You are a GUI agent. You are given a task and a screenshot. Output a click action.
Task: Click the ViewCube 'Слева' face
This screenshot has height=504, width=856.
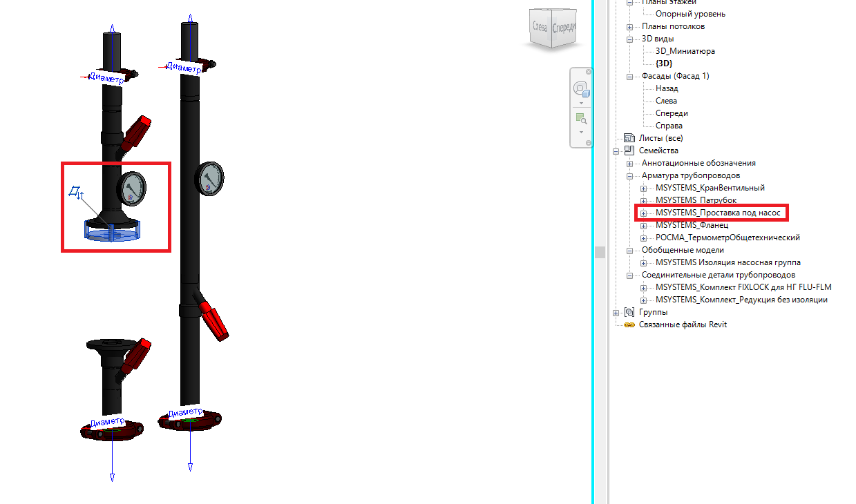click(540, 28)
